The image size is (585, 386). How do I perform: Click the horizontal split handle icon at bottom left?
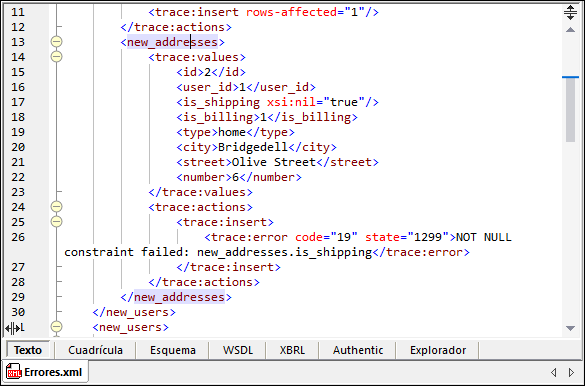click(x=13, y=328)
